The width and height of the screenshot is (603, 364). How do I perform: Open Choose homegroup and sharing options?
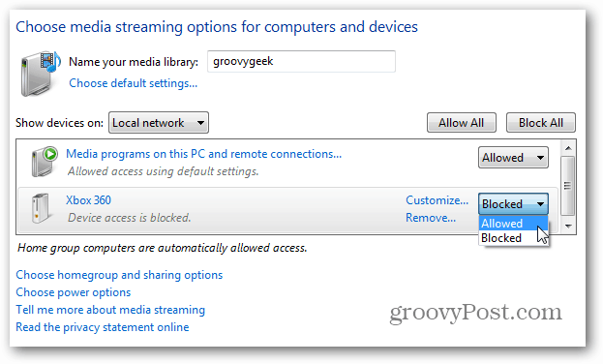pos(119,275)
